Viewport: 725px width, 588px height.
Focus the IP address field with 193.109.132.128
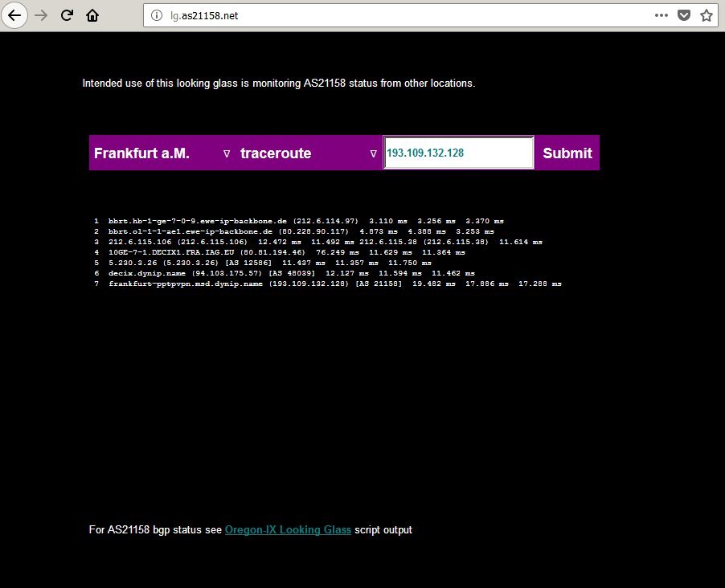[458, 153]
